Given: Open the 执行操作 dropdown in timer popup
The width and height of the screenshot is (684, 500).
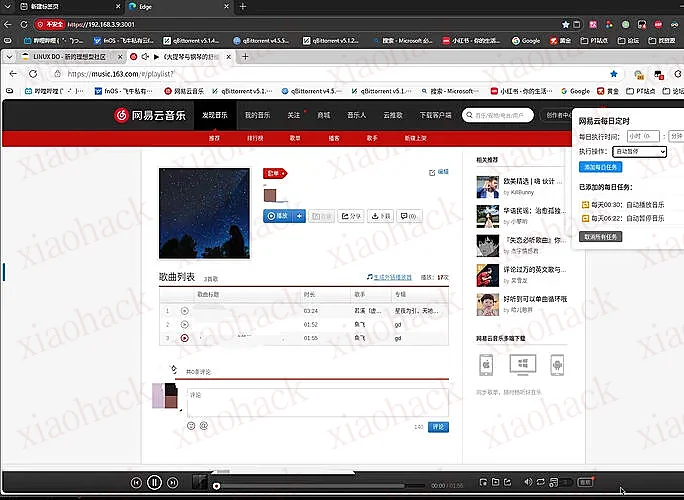Looking at the screenshot, I should tap(639, 151).
